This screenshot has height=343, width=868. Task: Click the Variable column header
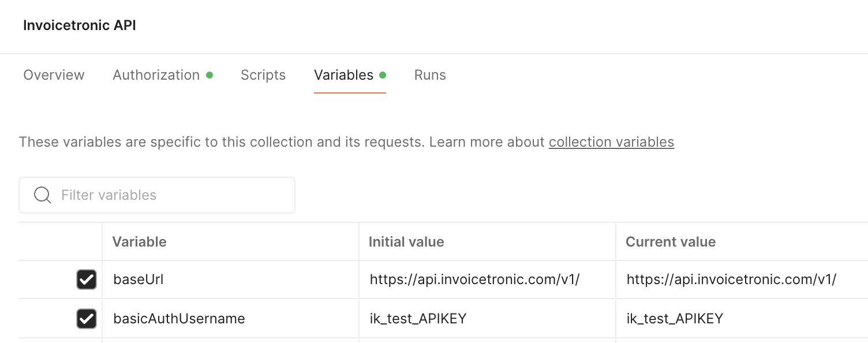coord(139,242)
